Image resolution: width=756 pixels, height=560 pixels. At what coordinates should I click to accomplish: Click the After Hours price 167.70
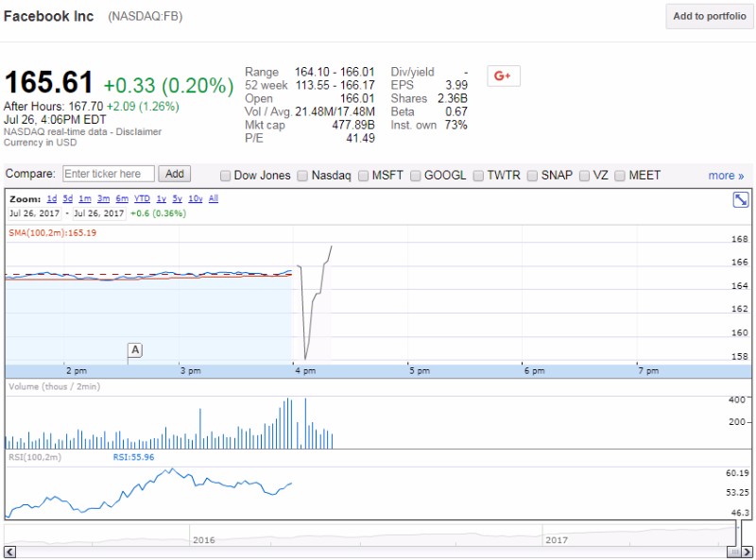[86, 106]
